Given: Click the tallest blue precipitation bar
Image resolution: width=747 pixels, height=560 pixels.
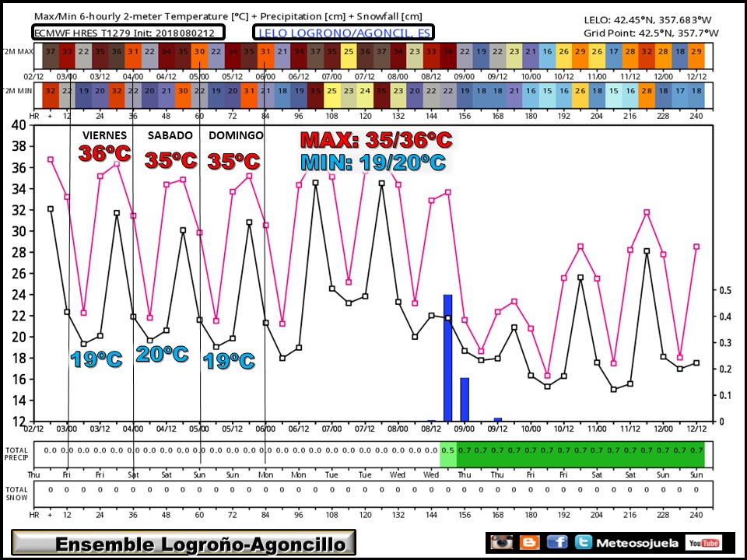Looking at the screenshot, I should click(448, 358).
